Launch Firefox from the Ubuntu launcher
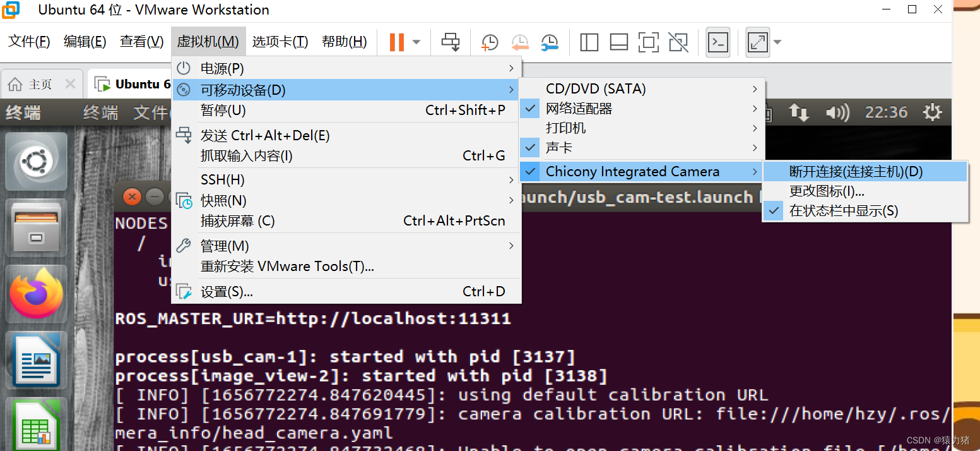 pos(37,294)
